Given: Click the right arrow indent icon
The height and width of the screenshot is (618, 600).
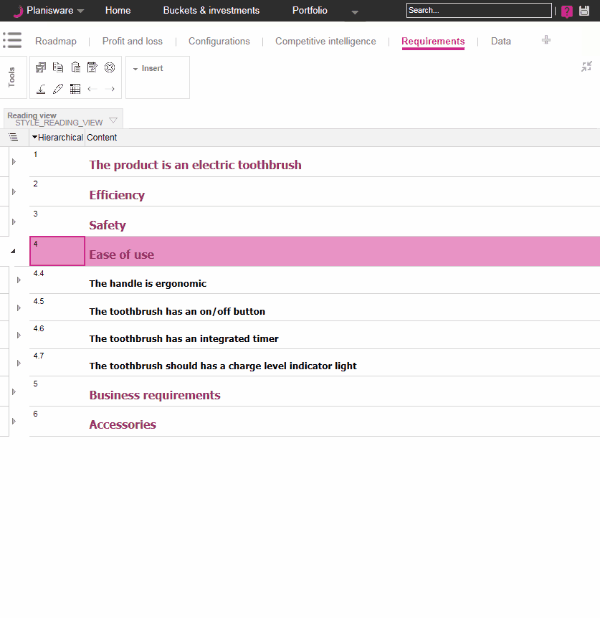Looking at the screenshot, I should (x=110, y=89).
